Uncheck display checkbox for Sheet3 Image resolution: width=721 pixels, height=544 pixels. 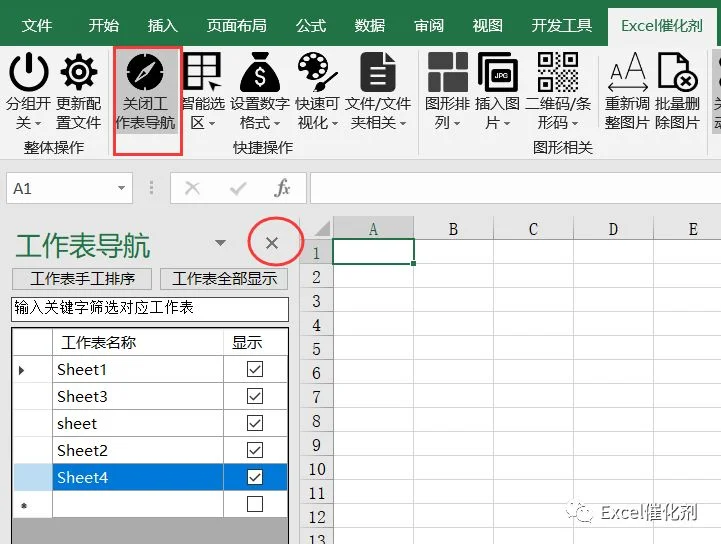255,396
